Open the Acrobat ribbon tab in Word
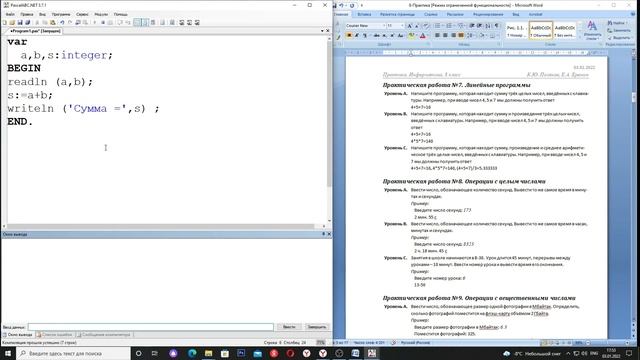 tap(536, 14)
